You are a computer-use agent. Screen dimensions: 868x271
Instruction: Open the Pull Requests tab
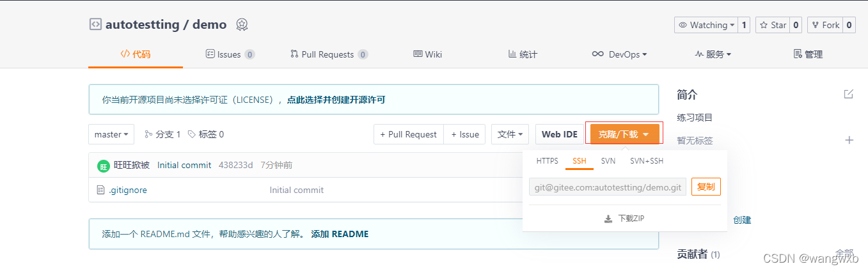point(329,54)
